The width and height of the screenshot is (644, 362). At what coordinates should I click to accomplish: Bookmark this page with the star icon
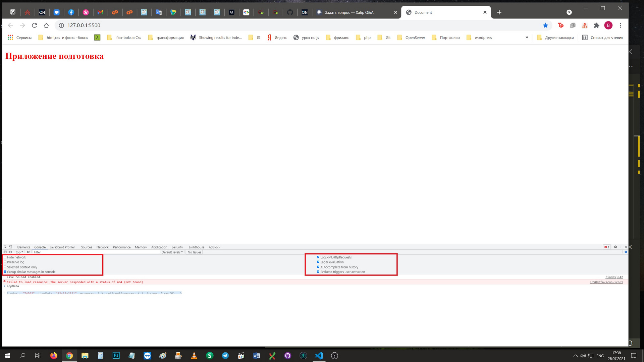coord(545,25)
